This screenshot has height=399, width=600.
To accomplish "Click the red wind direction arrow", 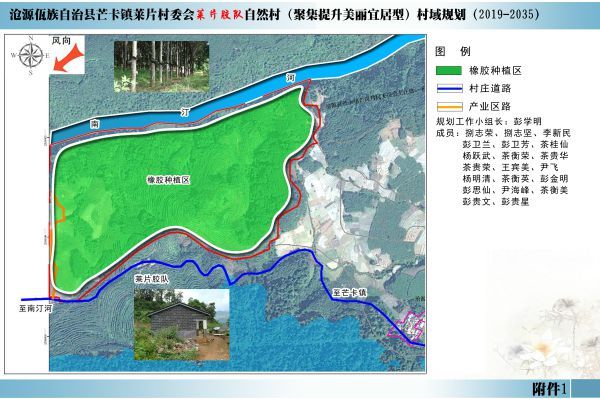I will [x=68, y=58].
